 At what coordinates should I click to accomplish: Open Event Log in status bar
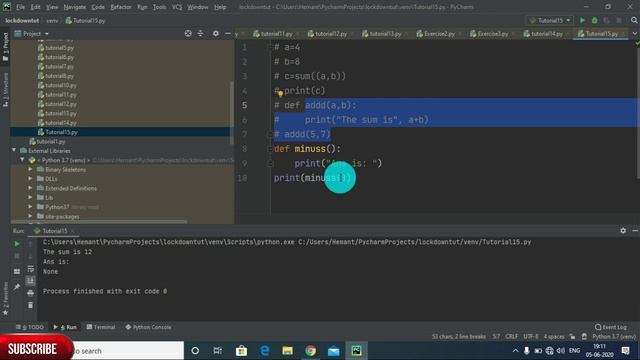[x=611, y=327]
